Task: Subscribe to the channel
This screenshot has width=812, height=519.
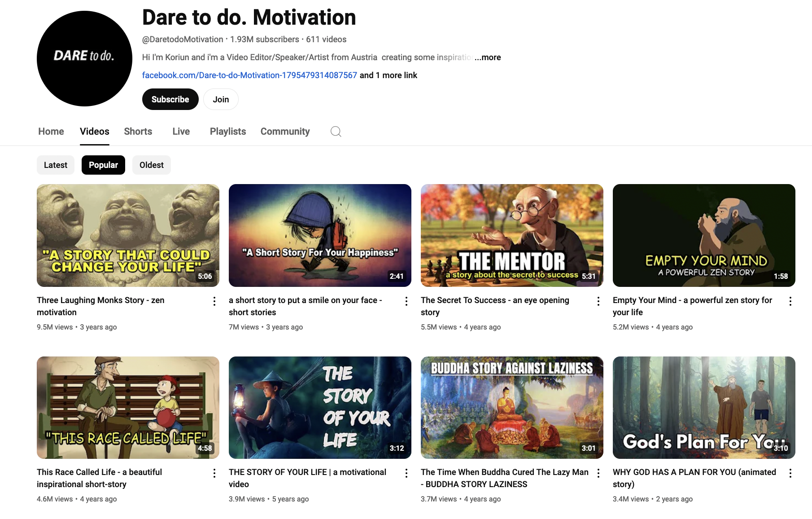Action: [170, 99]
